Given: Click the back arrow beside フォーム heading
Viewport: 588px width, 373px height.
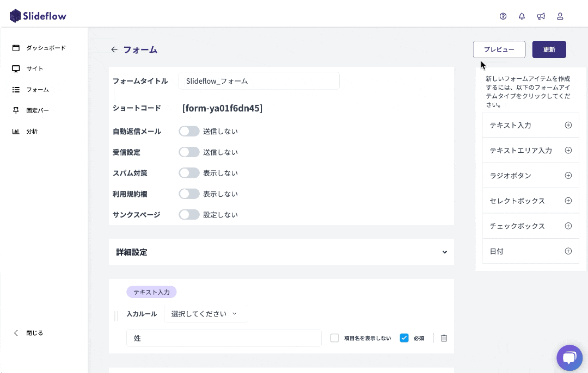Looking at the screenshot, I should coord(114,49).
